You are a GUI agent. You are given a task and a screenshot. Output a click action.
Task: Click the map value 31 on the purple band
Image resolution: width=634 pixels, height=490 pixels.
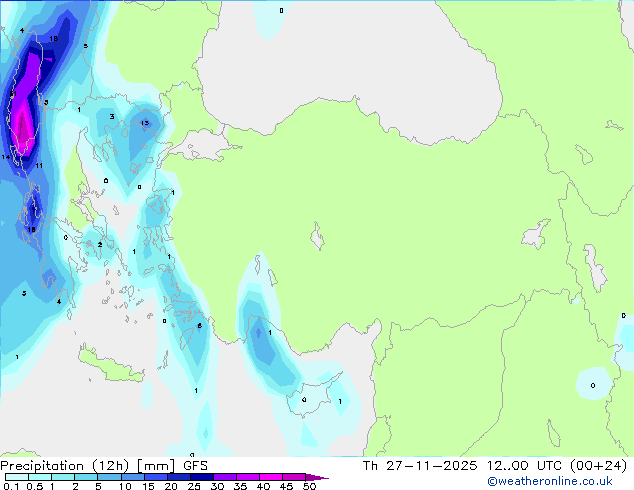13,94
